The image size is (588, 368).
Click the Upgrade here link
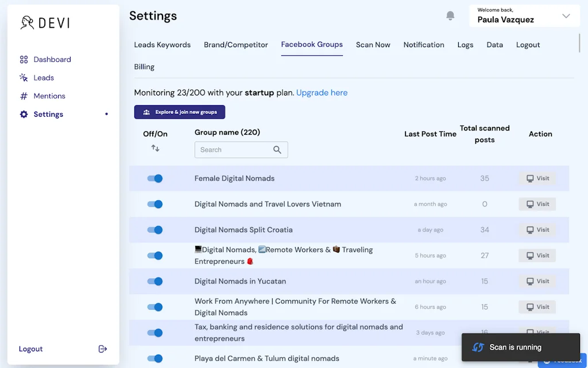[x=322, y=93]
